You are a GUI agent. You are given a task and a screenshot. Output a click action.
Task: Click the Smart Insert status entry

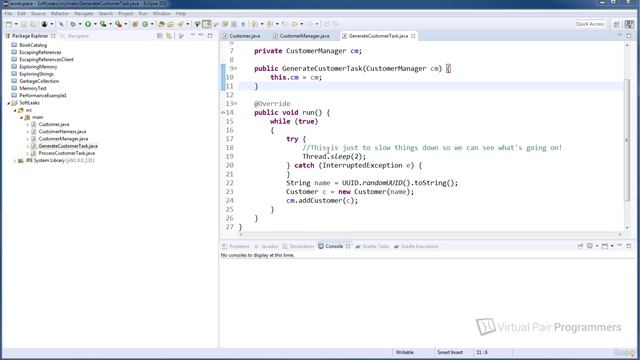click(450, 352)
